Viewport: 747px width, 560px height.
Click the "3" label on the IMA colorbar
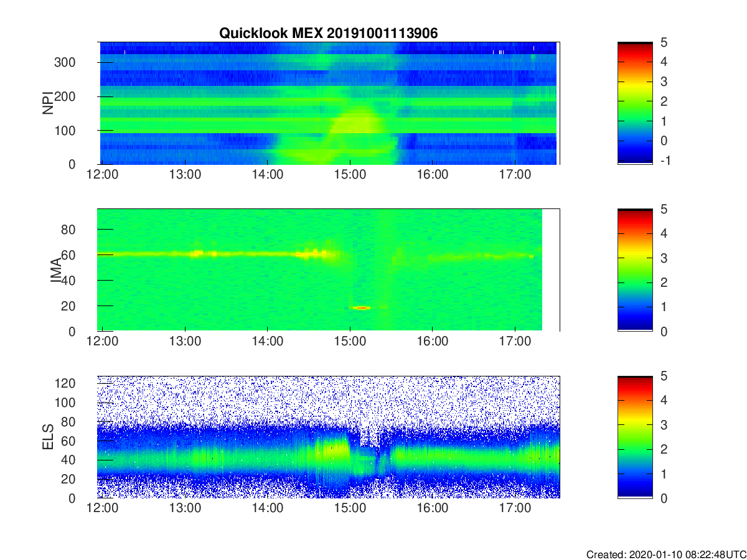coord(663,258)
